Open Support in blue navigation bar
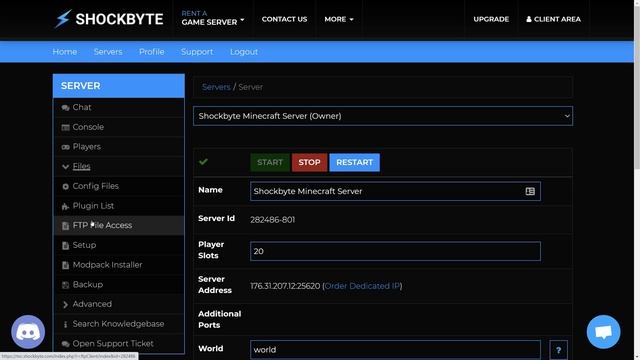The height and width of the screenshot is (360, 640). point(197,52)
